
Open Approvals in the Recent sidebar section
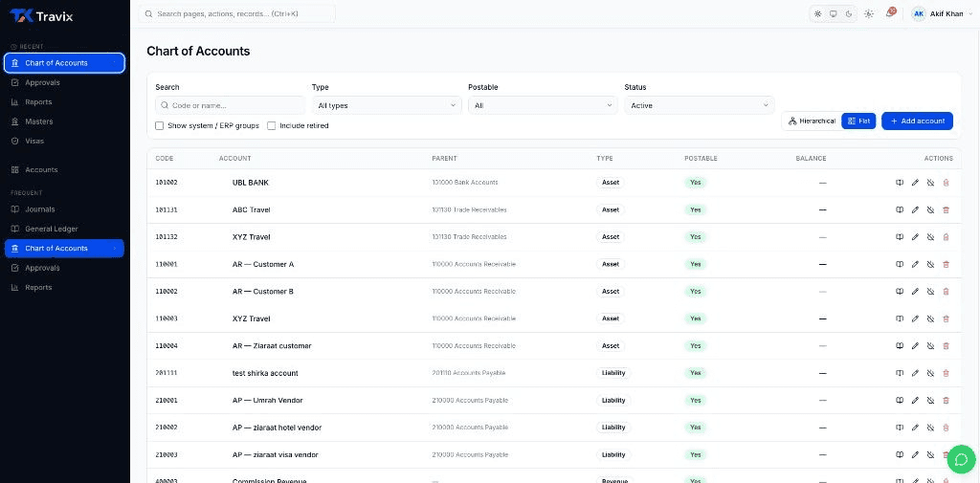[64, 82]
